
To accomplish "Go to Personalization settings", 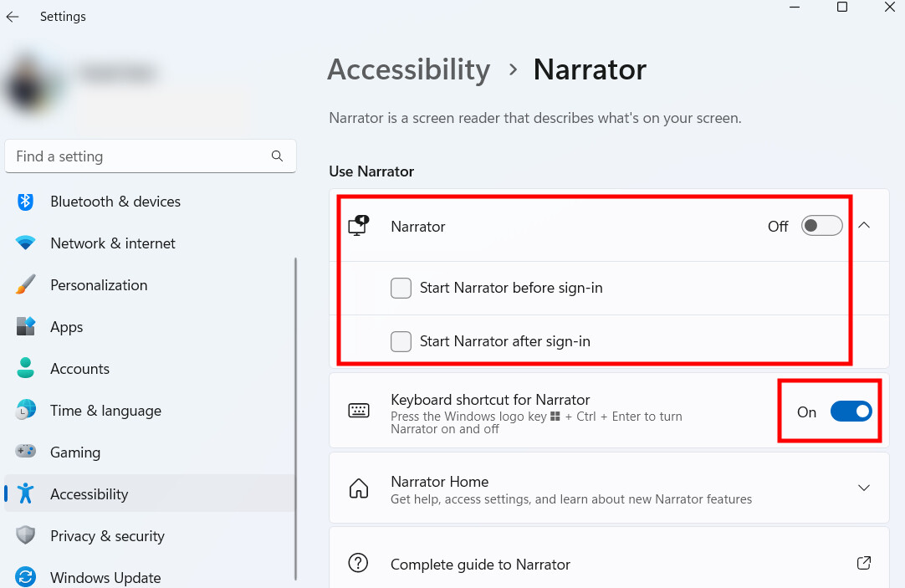I will click(150, 285).
